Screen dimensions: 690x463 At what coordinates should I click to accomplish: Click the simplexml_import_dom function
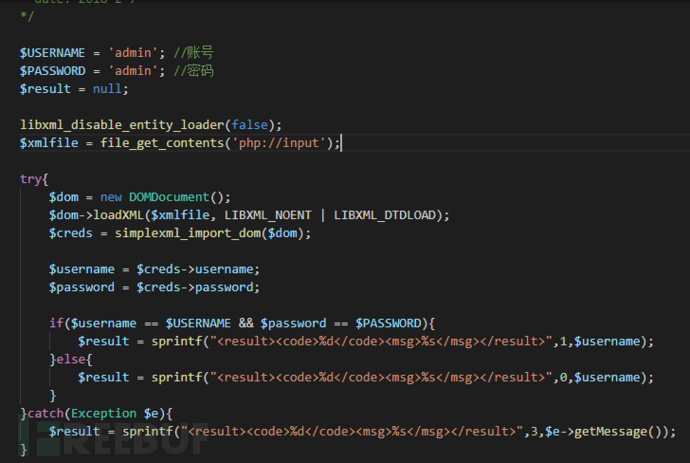[188, 233]
